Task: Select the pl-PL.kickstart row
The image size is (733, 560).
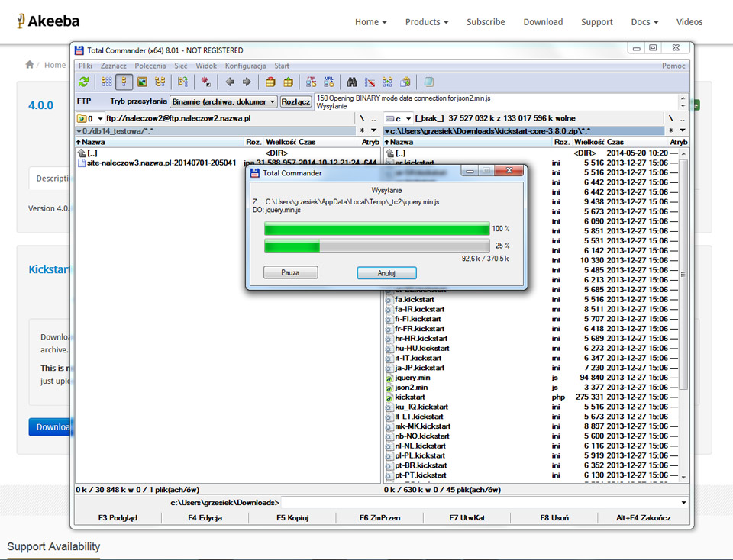Action: [x=531, y=455]
